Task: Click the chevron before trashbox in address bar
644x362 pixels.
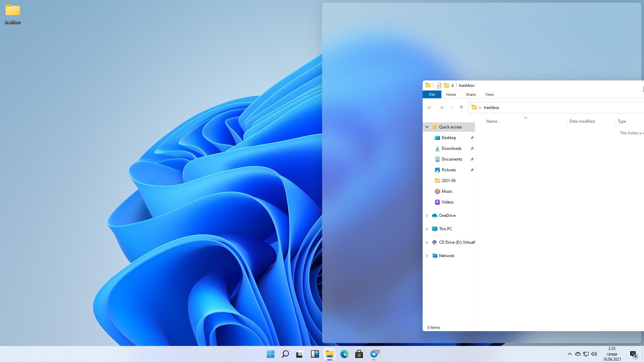Action: click(x=480, y=108)
